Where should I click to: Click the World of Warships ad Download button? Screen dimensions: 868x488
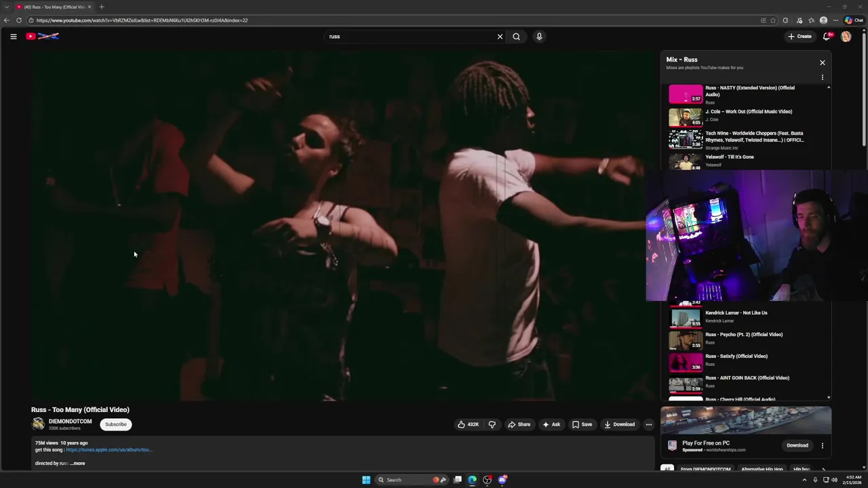(x=797, y=445)
